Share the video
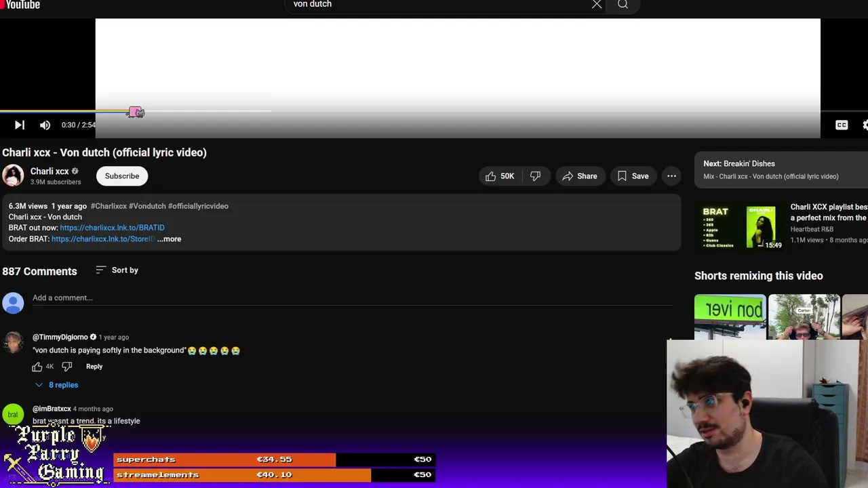 pyautogui.click(x=580, y=176)
